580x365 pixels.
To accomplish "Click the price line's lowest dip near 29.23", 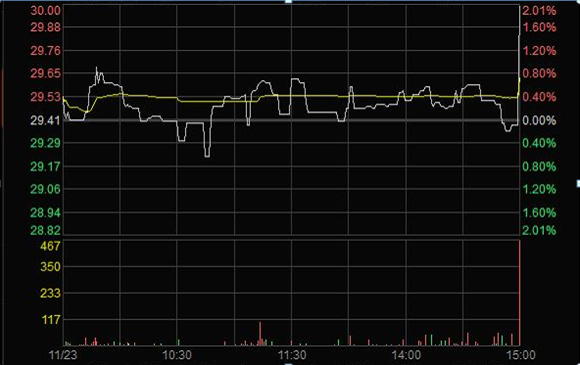I will point(207,156).
